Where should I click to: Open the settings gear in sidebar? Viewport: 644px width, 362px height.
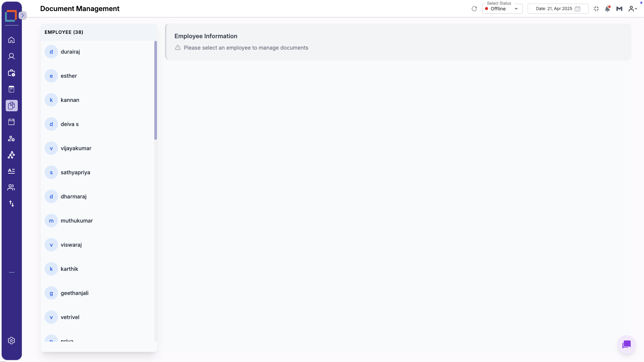point(11,341)
